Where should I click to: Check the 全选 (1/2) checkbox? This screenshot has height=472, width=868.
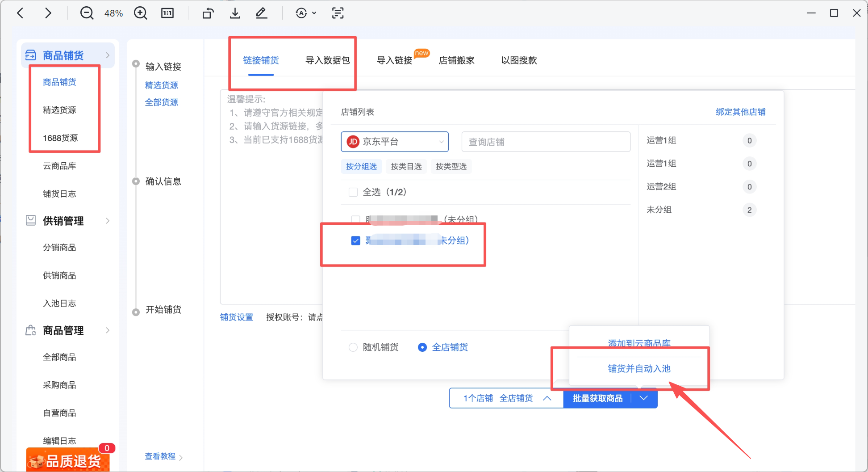353,192
